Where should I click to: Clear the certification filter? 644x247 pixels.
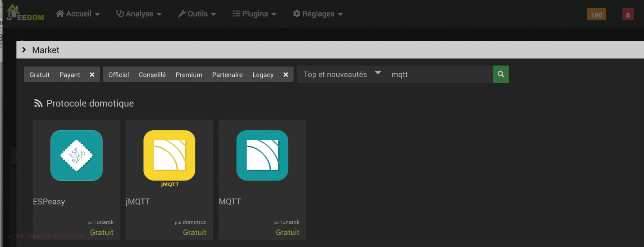pyautogui.click(x=286, y=75)
